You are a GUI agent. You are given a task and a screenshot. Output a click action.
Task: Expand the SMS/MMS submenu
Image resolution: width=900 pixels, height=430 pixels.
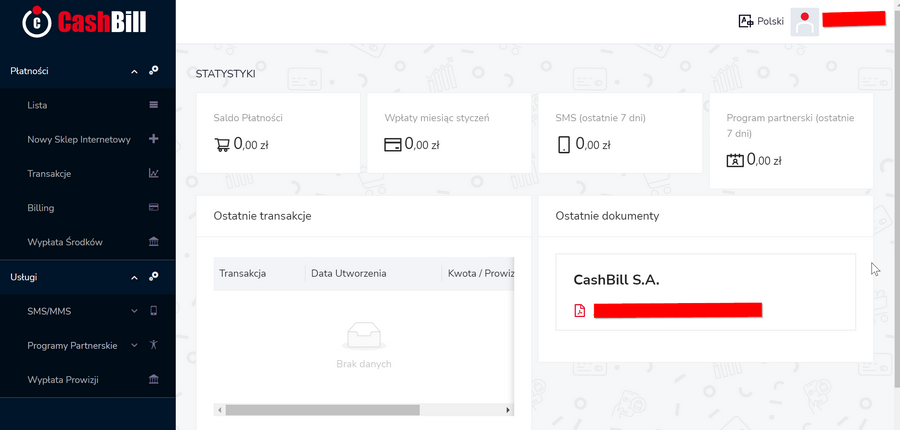click(134, 311)
